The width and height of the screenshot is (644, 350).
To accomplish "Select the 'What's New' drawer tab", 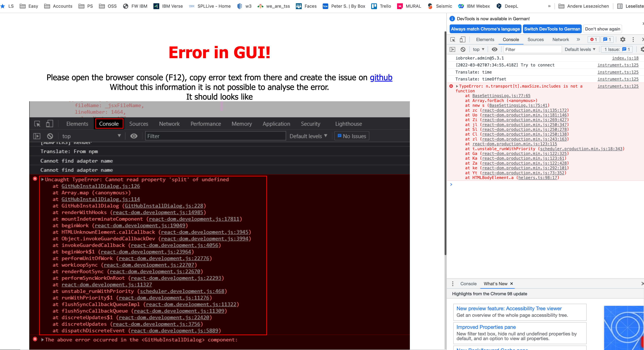I will click(x=496, y=284).
